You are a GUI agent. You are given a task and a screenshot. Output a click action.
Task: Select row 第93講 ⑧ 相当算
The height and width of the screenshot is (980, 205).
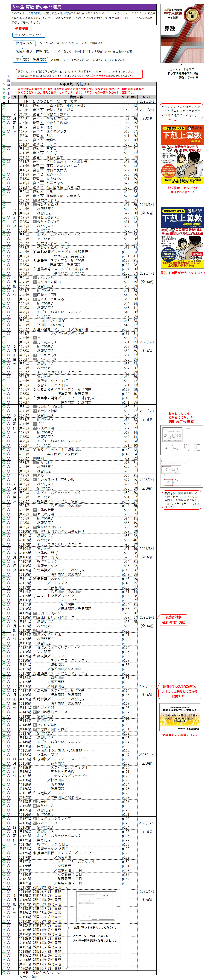(x=78, y=501)
